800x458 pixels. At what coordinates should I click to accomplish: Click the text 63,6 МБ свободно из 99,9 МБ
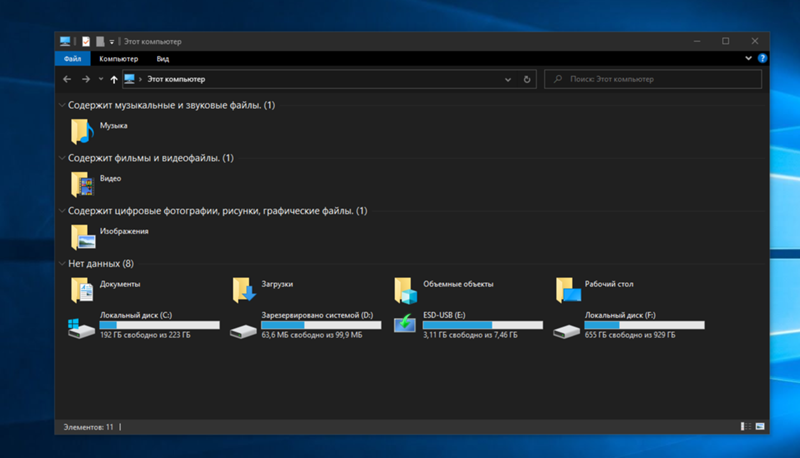tap(312, 335)
